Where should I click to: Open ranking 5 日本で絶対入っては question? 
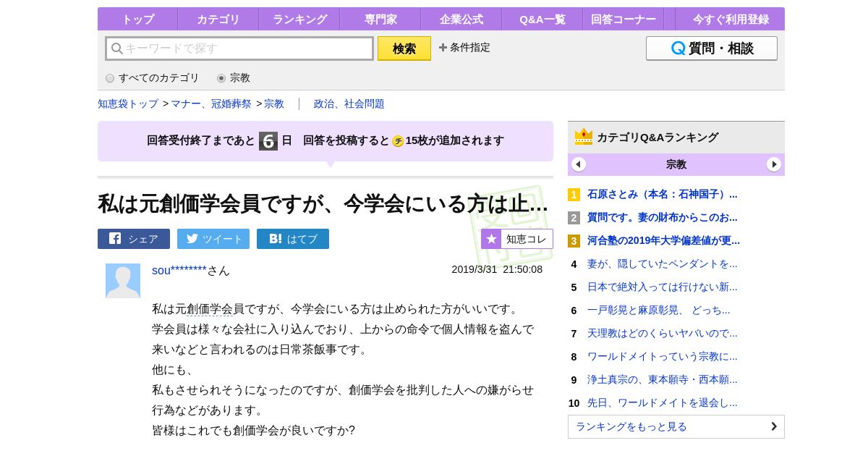tap(663, 287)
